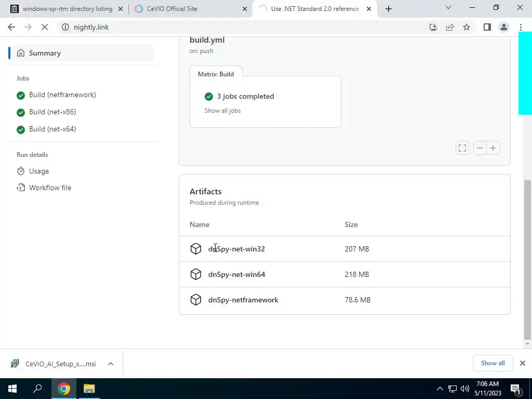532x399 pixels.
Task: Open the Build (net-x64) job
Action: 52,129
